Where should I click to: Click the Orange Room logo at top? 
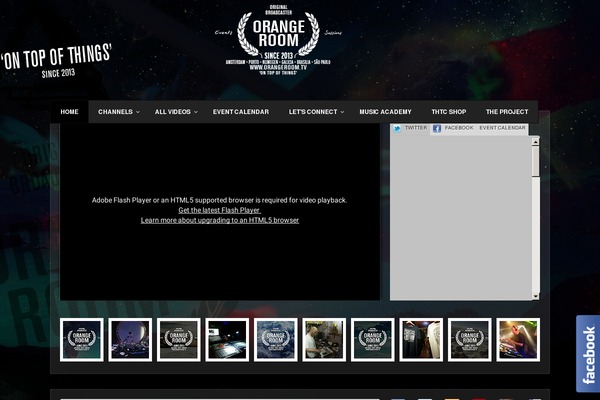point(278,40)
